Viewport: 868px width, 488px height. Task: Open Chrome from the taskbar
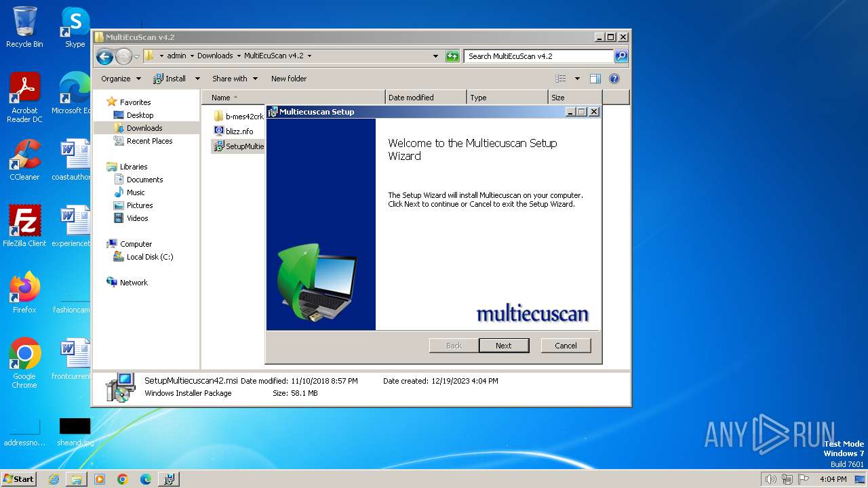pos(123,479)
